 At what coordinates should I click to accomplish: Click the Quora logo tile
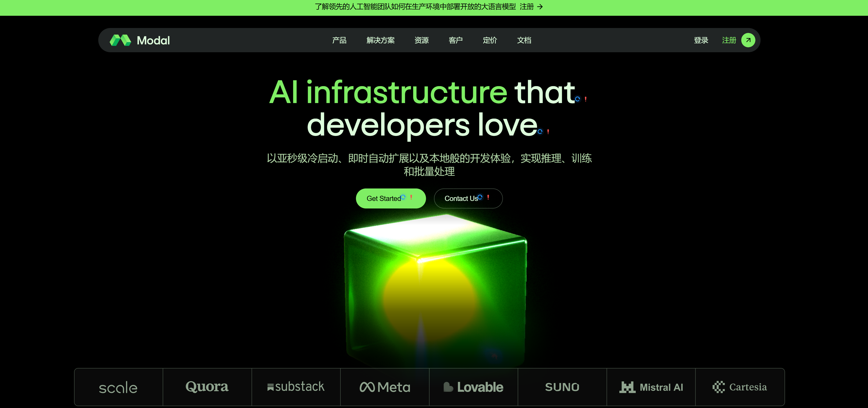point(207,387)
